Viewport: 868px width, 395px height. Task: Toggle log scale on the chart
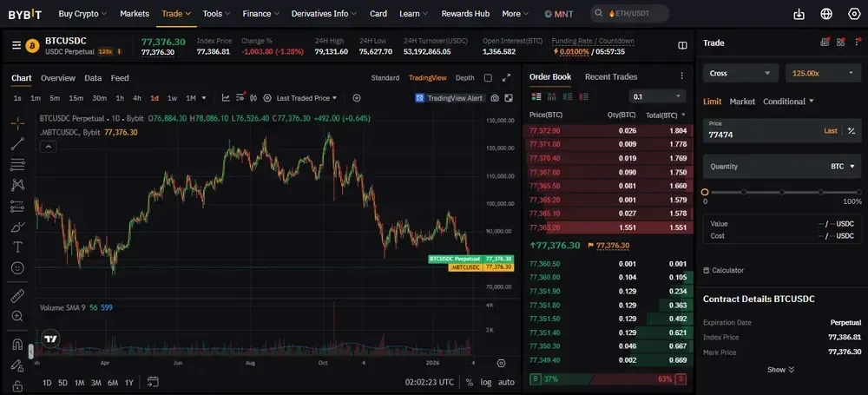[x=485, y=382]
